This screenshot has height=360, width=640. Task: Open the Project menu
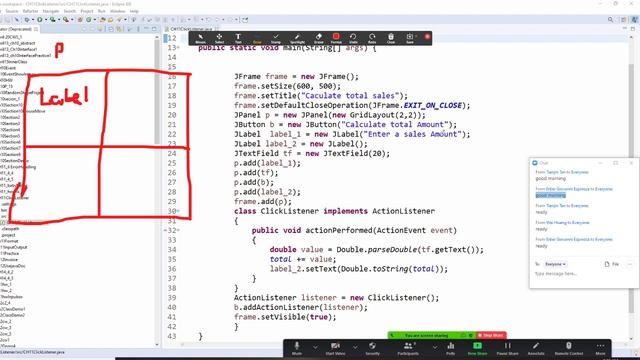(87, 11)
